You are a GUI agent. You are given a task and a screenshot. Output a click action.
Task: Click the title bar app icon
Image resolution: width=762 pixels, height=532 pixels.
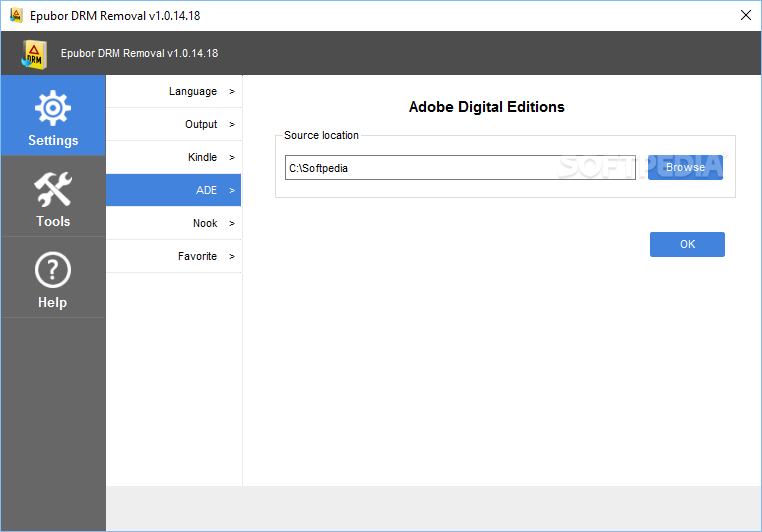point(16,16)
